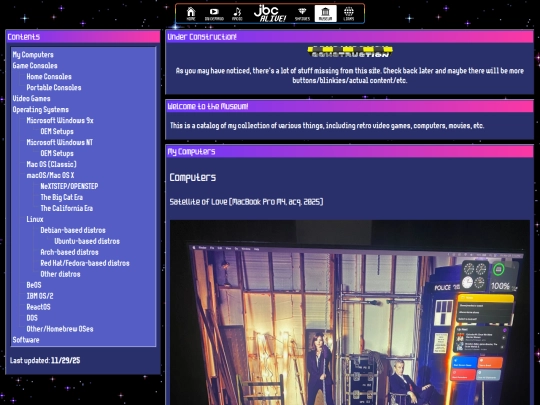Click the Contents panel header
Screen dimensions: 540x405
click(x=83, y=37)
